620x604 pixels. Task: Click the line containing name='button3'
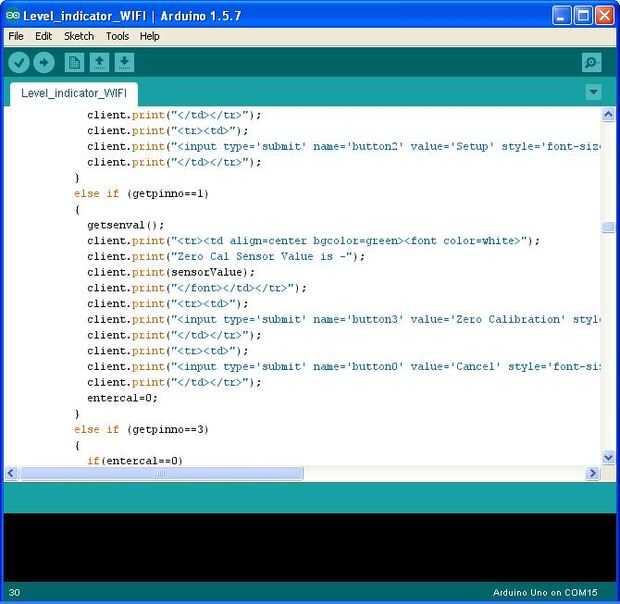tap(343, 319)
